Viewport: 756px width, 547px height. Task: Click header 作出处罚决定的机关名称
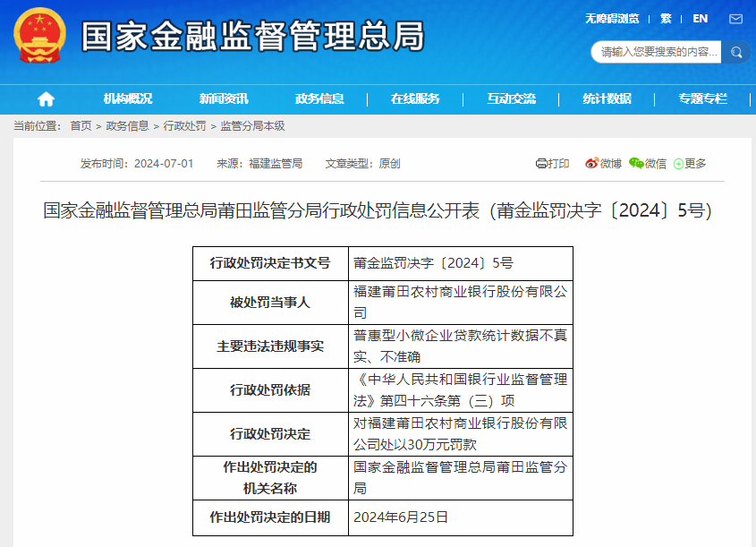coord(270,478)
